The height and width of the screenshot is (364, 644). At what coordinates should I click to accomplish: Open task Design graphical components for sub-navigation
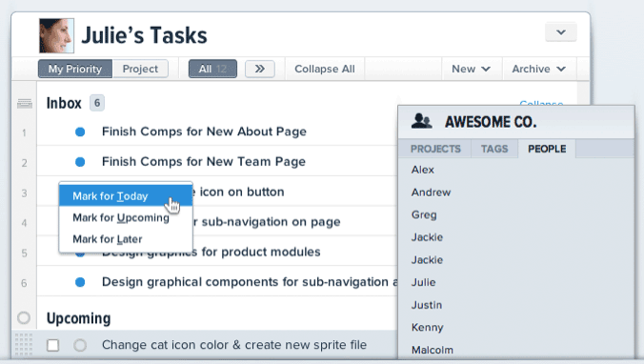(250, 282)
